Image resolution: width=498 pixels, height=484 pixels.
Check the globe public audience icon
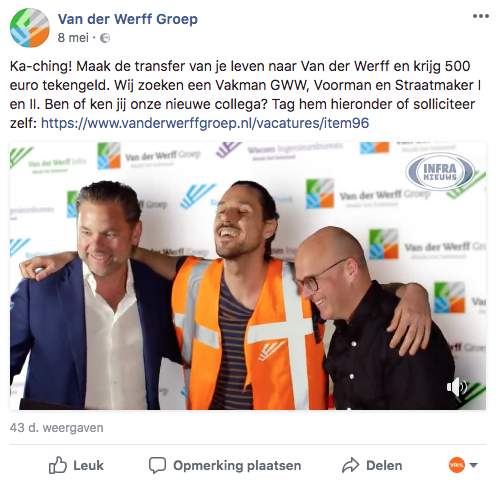(x=105, y=38)
